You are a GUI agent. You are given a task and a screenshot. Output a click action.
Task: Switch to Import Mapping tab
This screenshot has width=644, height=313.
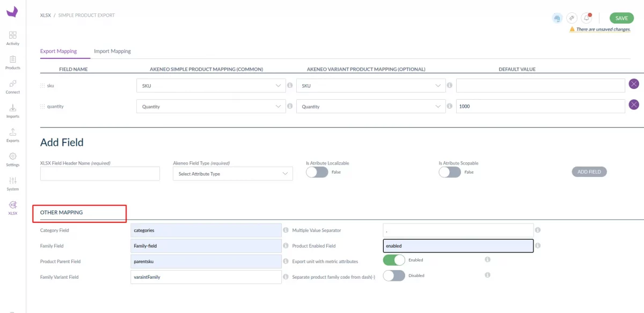(112, 51)
